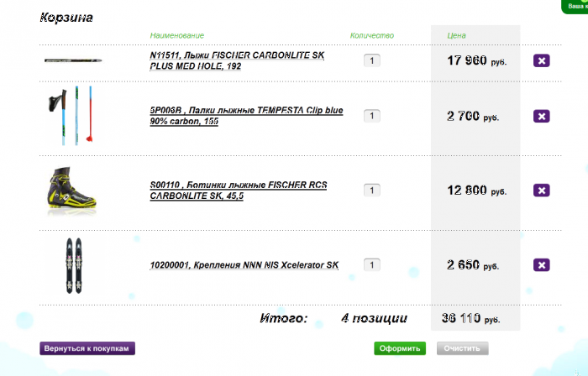Image resolution: width=588 pixels, height=376 pixels.
Task: Open the NNN NIS Xcelerator SK bindings link
Action: point(244,265)
